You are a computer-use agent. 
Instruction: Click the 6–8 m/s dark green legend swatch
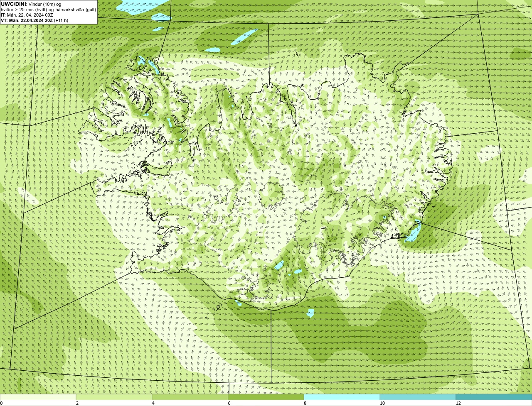pyautogui.click(x=266, y=397)
